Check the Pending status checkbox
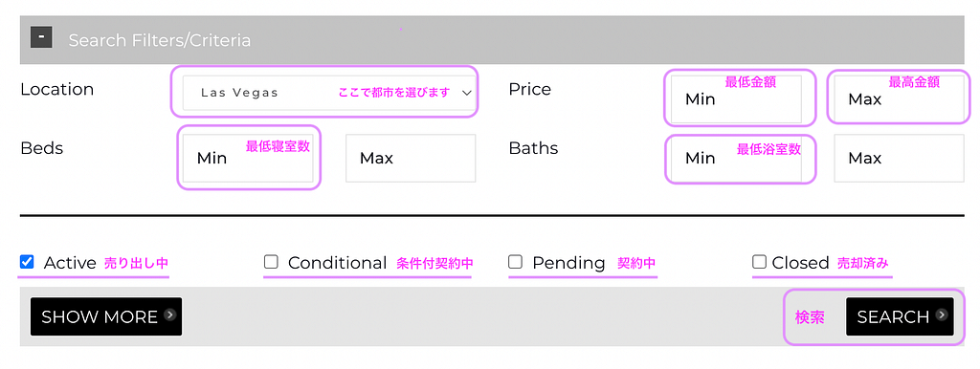The height and width of the screenshot is (369, 980). tap(515, 262)
